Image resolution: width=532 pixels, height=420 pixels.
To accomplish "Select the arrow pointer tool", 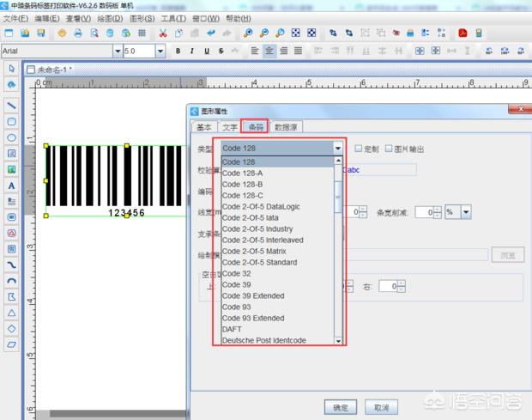I will tap(11, 69).
